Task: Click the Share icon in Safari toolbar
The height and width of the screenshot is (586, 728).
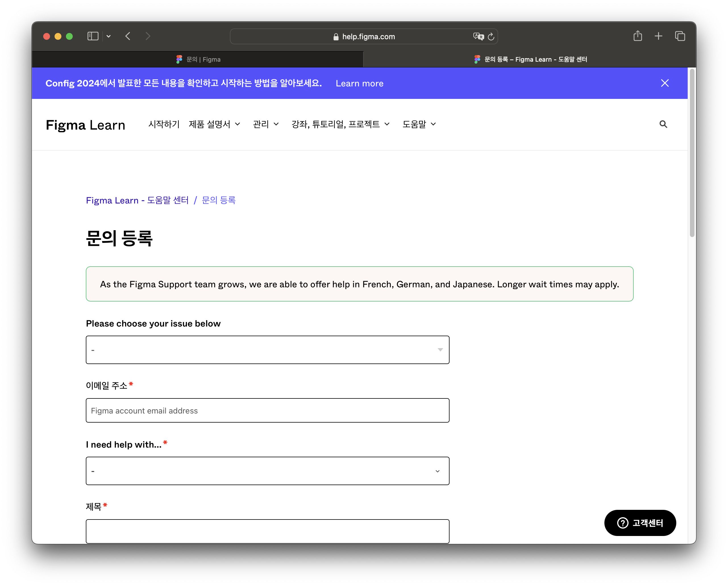Action: (638, 36)
